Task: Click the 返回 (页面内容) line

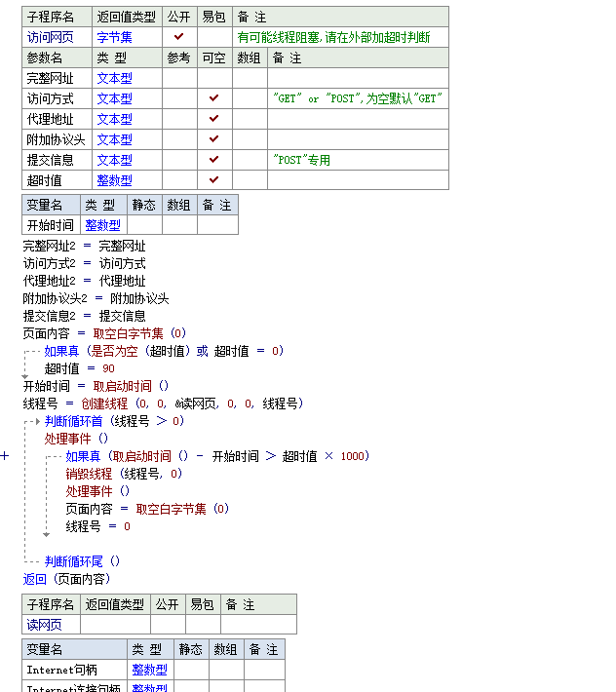Action: 66,579
